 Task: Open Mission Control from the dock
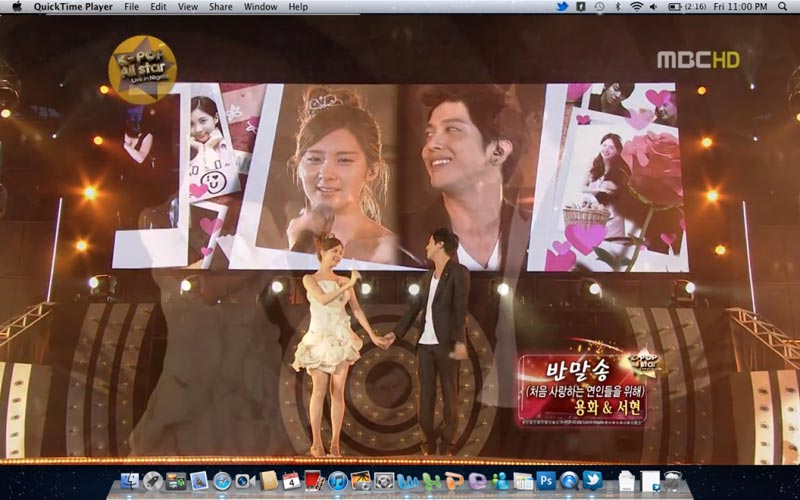pyautogui.click(x=176, y=481)
